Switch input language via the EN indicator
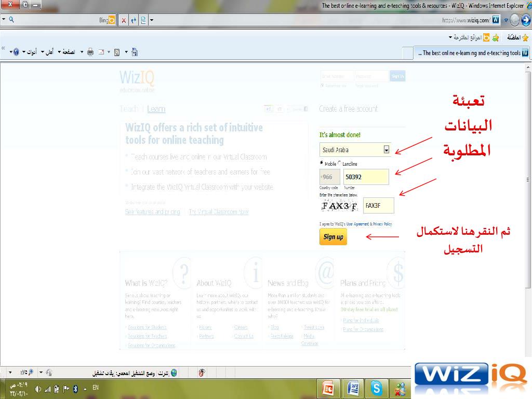Image resolution: width=532 pixels, height=399 pixels. click(x=96, y=388)
